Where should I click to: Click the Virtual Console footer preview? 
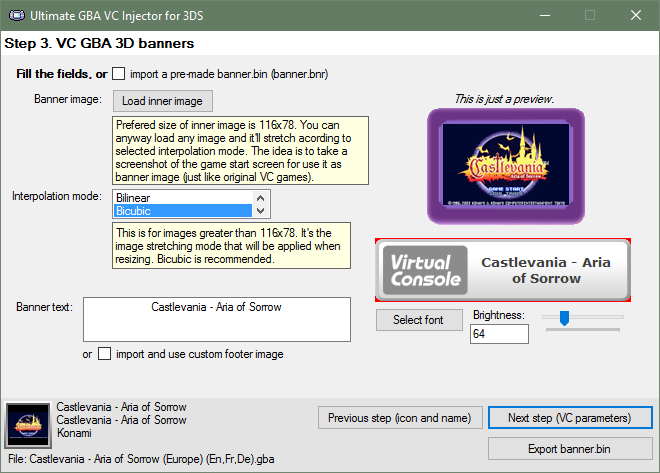pos(503,270)
